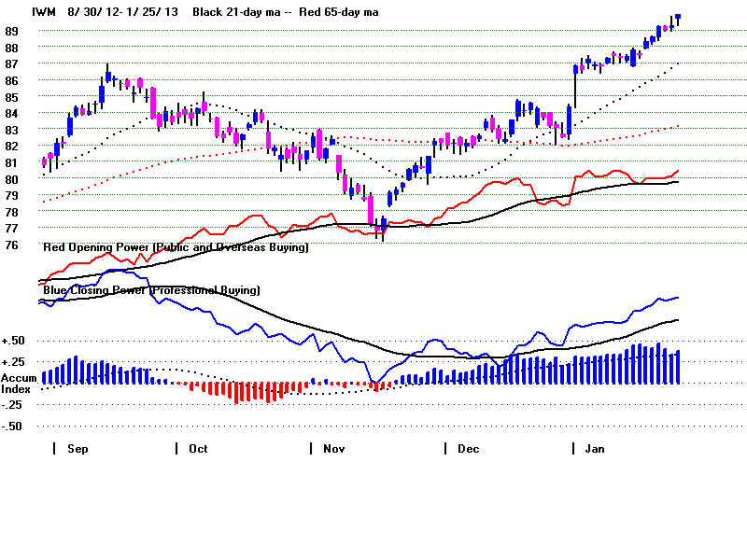Screen dimensions: 747x560
Task: Select the Dec month marker on timeline
Action: tap(468, 449)
